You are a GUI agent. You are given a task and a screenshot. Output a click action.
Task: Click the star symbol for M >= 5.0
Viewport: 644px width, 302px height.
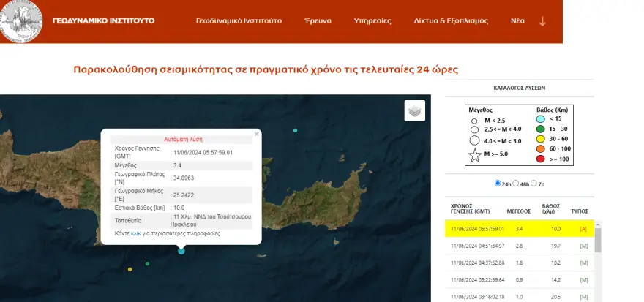(474, 154)
